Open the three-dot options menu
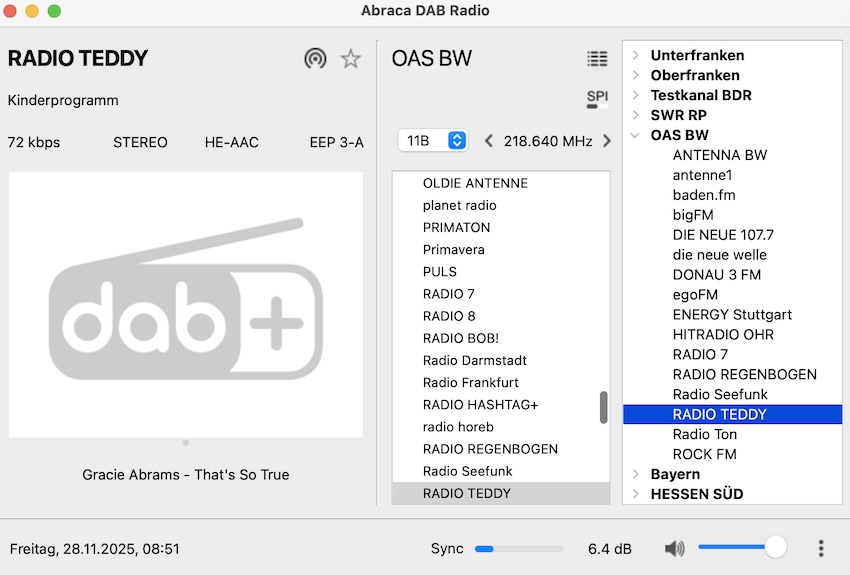 (x=821, y=548)
